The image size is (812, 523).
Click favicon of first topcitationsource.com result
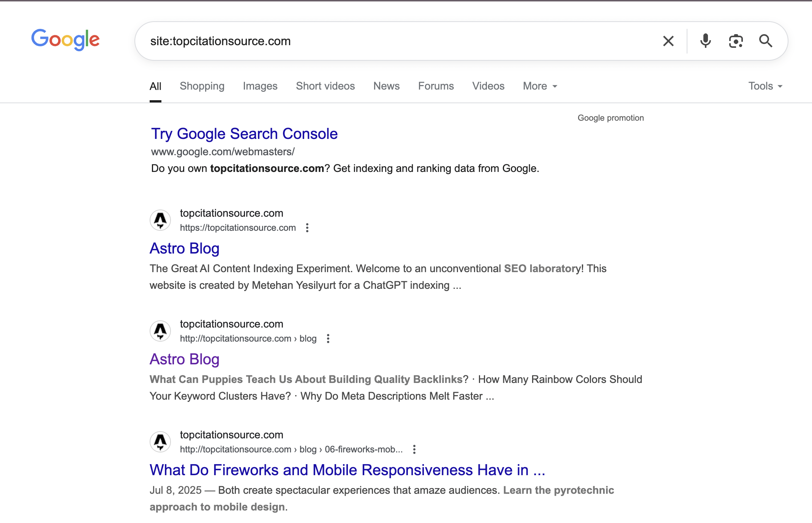(160, 220)
